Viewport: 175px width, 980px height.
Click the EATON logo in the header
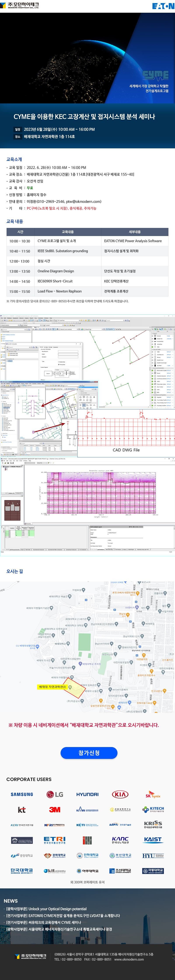163,6
